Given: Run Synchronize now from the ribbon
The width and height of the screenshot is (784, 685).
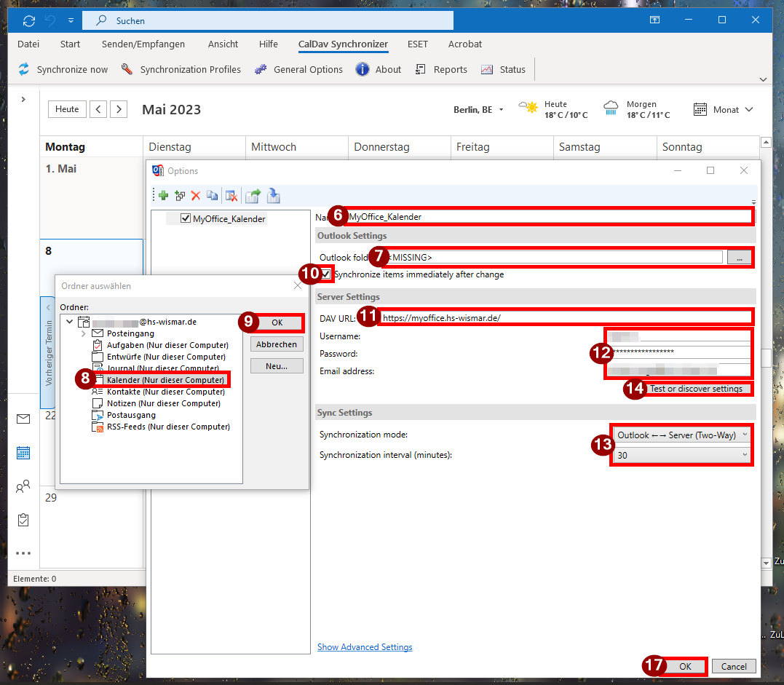Looking at the screenshot, I should click(x=63, y=69).
